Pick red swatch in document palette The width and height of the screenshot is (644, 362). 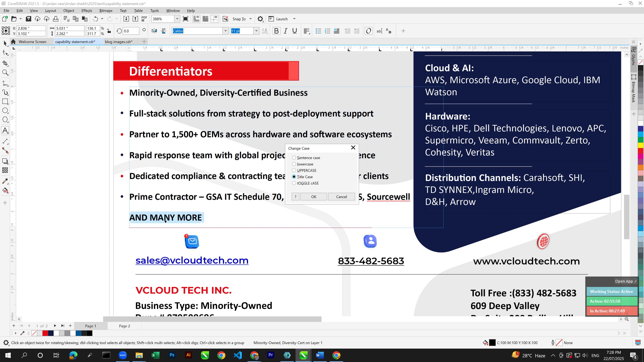coord(45,333)
